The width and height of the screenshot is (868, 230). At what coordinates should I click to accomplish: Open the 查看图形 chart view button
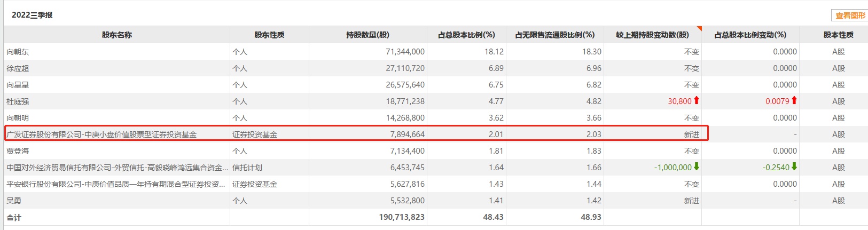pyautogui.click(x=850, y=15)
